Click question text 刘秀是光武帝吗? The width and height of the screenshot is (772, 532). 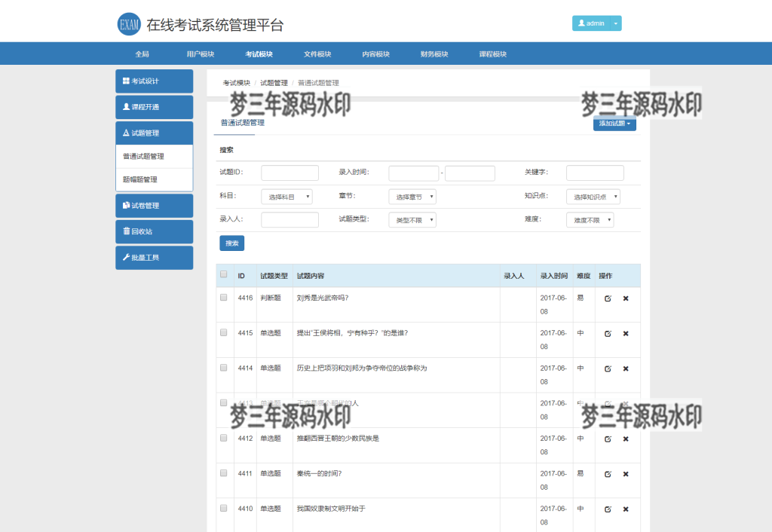tap(323, 298)
